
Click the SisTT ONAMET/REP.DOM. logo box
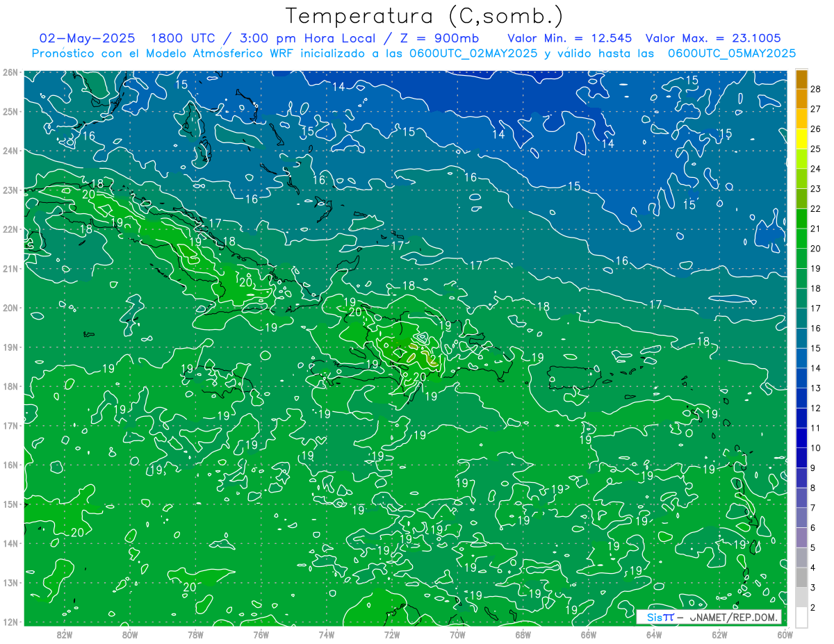coord(708,617)
